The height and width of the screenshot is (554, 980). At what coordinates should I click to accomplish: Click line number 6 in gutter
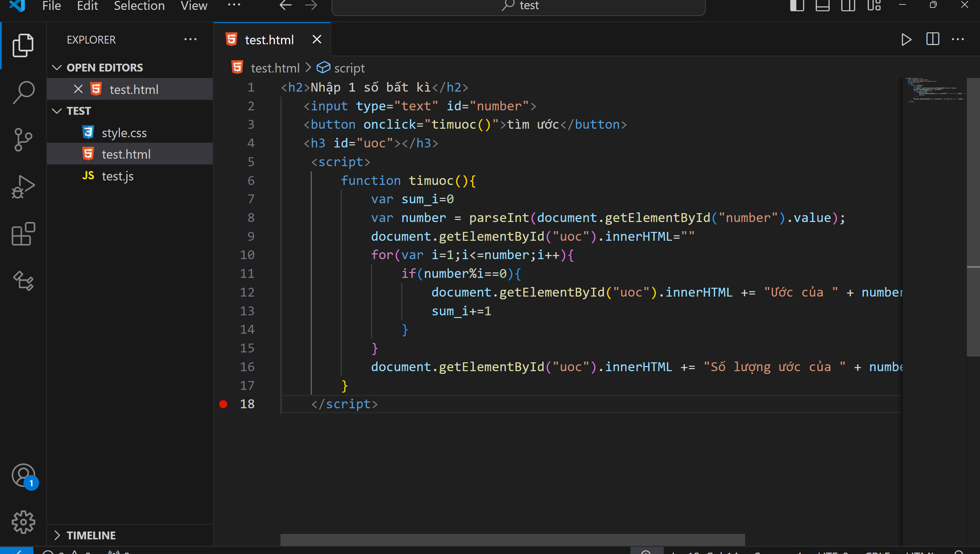[251, 180]
